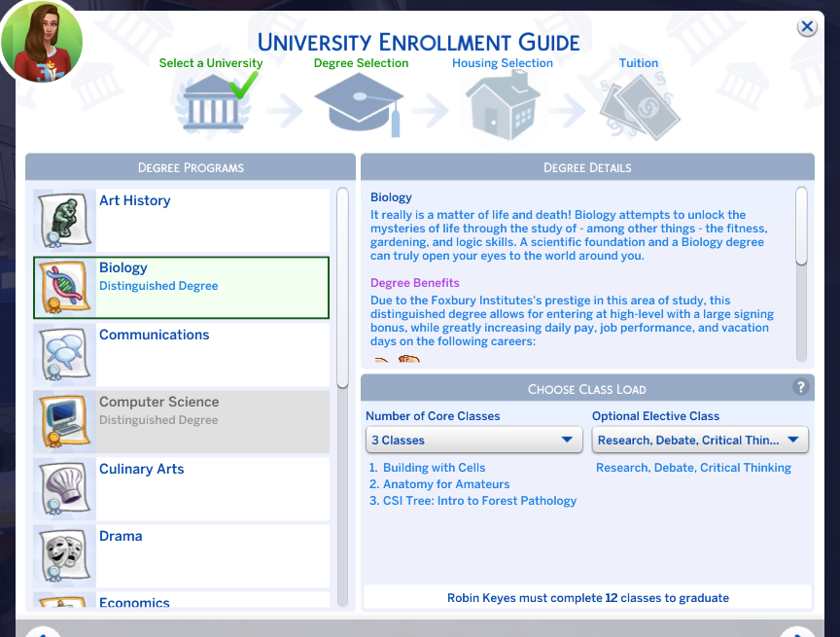Select the Art History degree program

click(182, 221)
